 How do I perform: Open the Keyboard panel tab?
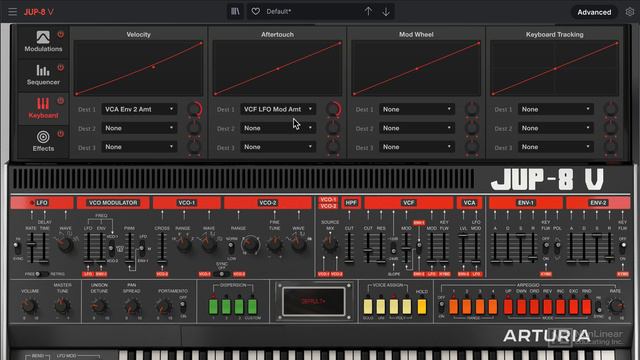[x=43, y=108]
